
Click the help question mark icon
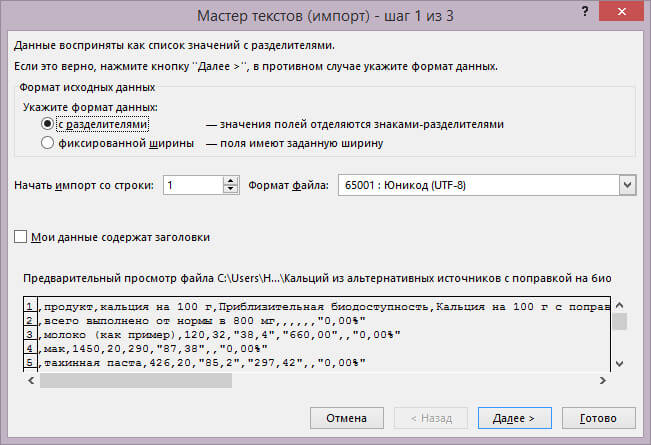point(583,11)
